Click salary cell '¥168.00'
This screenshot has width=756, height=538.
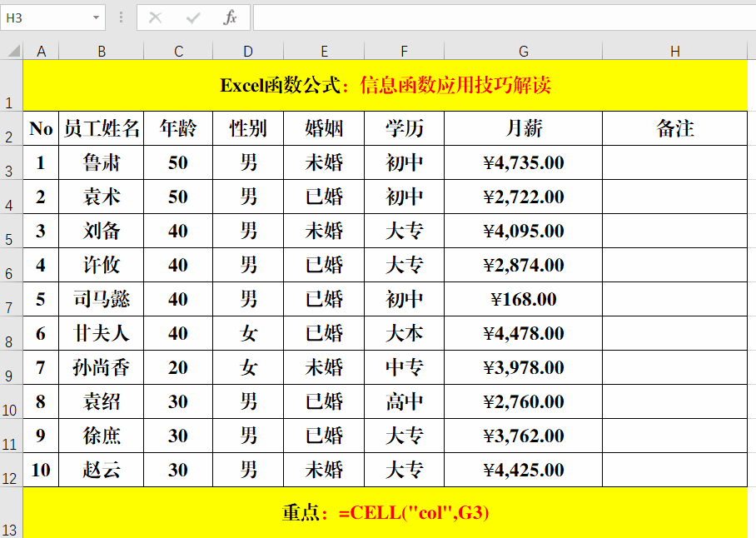pos(524,299)
